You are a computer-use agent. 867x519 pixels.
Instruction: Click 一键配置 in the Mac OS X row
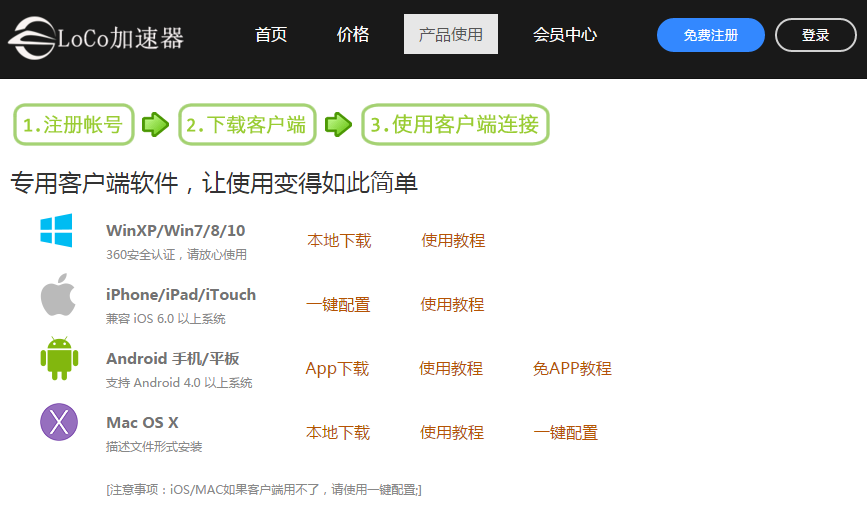pyautogui.click(x=566, y=433)
